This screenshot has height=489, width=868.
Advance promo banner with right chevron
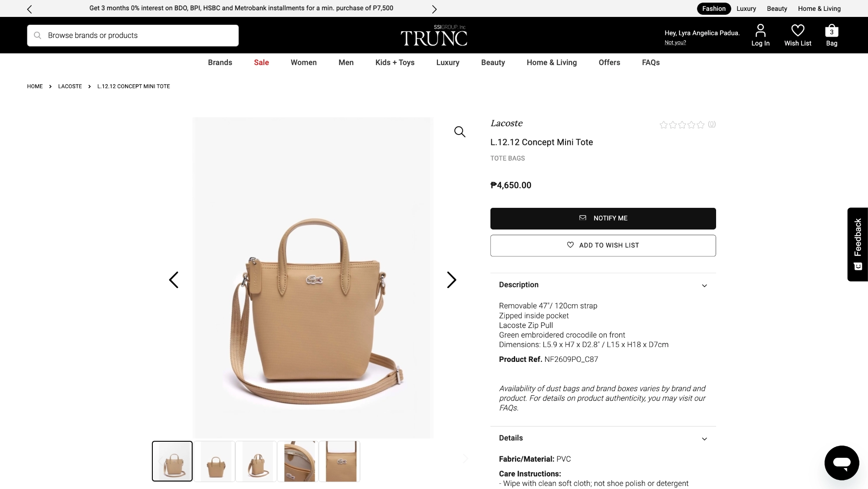[434, 9]
